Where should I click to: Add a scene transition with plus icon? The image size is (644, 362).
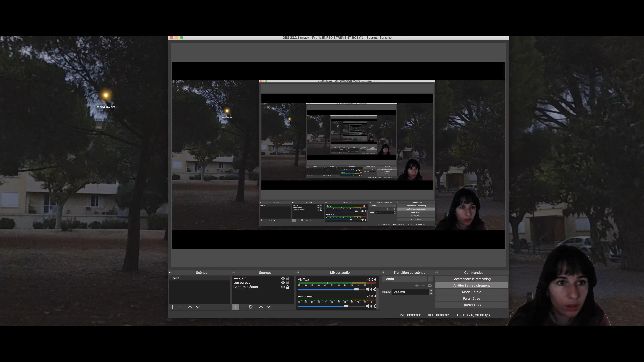417,285
